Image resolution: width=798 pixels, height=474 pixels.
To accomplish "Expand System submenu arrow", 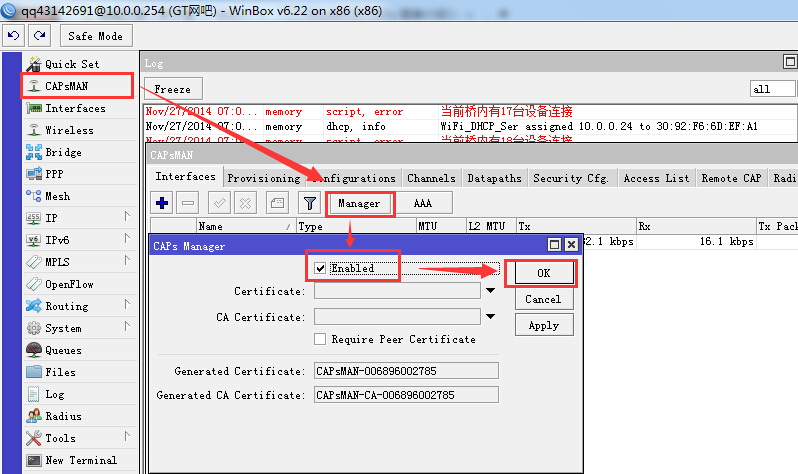I will point(127,326).
